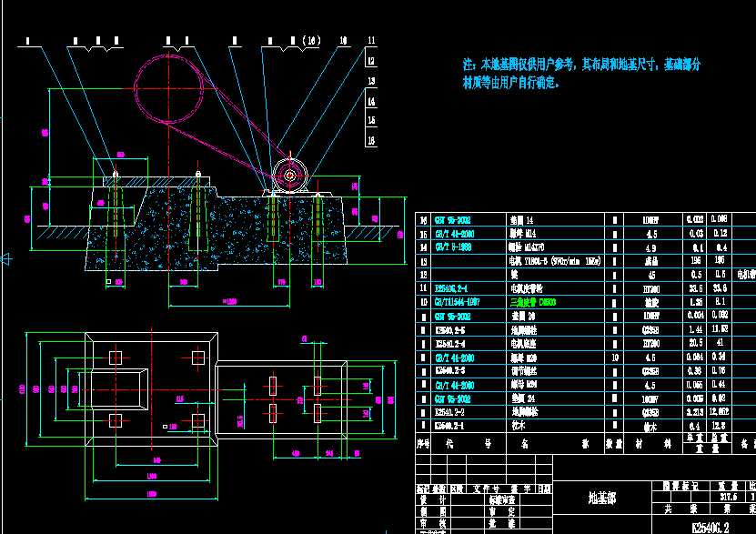The image size is (756, 534).
Task: Click total weight "41" for 电机底座
Action: (720, 343)
